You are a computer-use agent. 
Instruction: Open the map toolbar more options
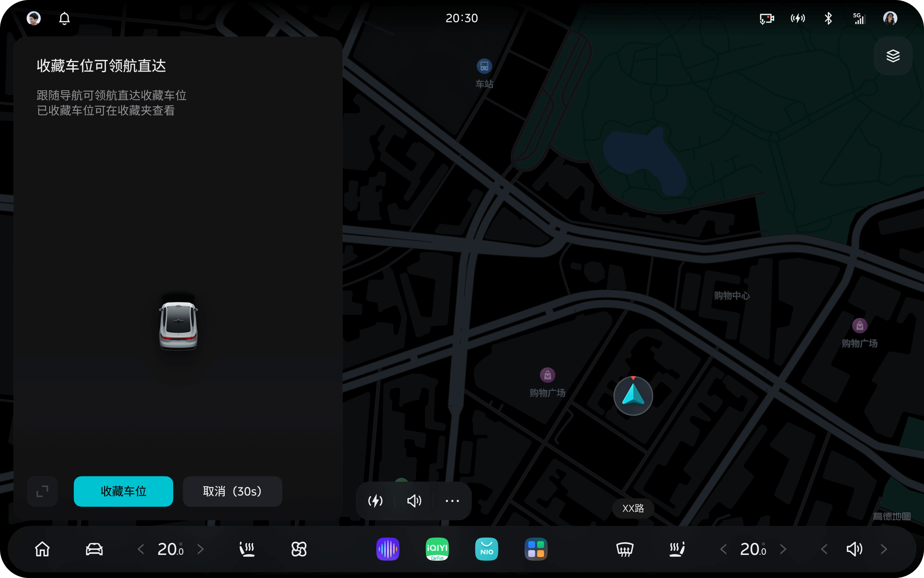tap(452, 500)
